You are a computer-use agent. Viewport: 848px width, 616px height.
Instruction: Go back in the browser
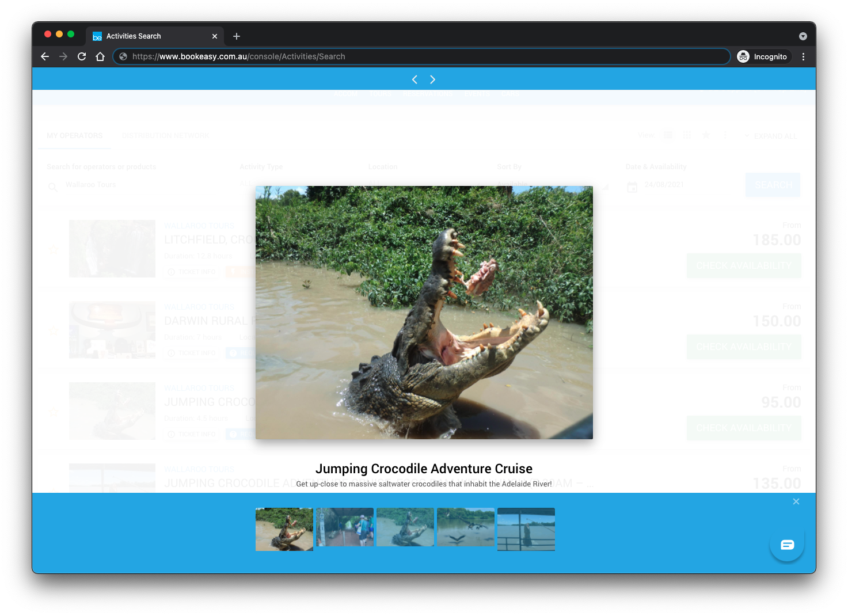tap(45, 56)
